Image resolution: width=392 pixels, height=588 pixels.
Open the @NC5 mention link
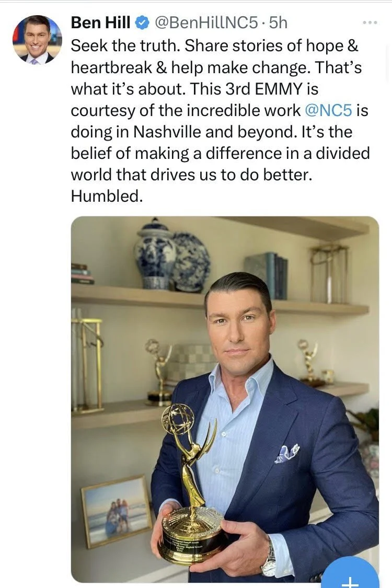(329, 110)
